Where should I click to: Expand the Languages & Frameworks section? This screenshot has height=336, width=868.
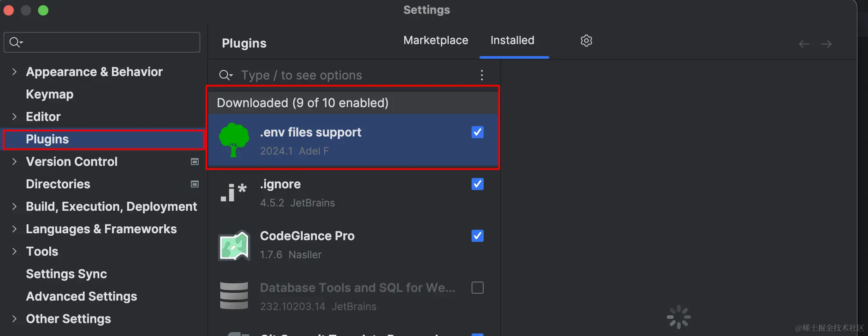pyautogui.click(x=14, y=229)
